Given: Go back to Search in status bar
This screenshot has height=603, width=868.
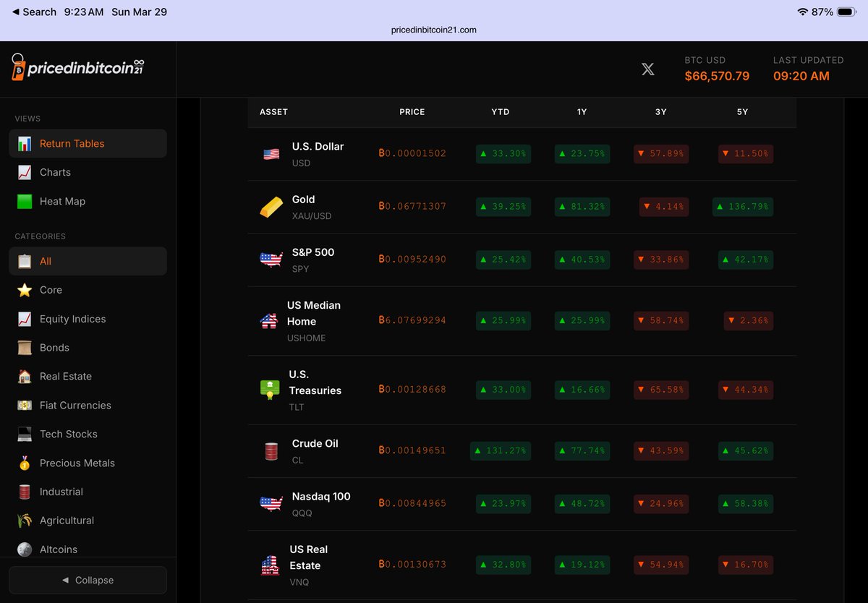Looking at the screenshot, I should click(x=34, y=12).
